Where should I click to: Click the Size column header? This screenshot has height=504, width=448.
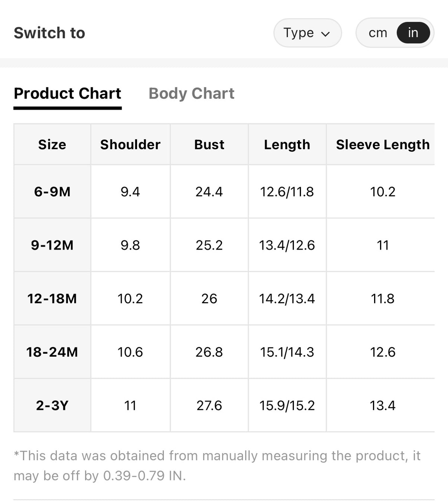point(52,144)
